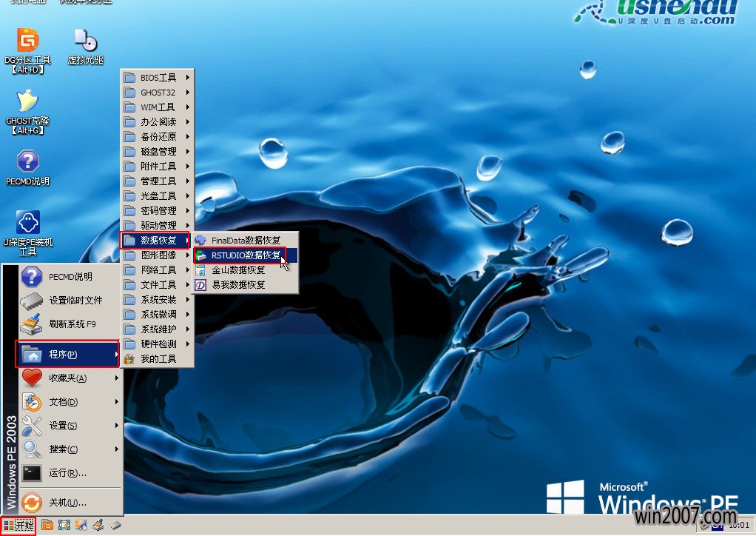Choose 关机(U)... from Start menu
The width and height of the screenshot is (756, 536).
click(x=67, y=503)
